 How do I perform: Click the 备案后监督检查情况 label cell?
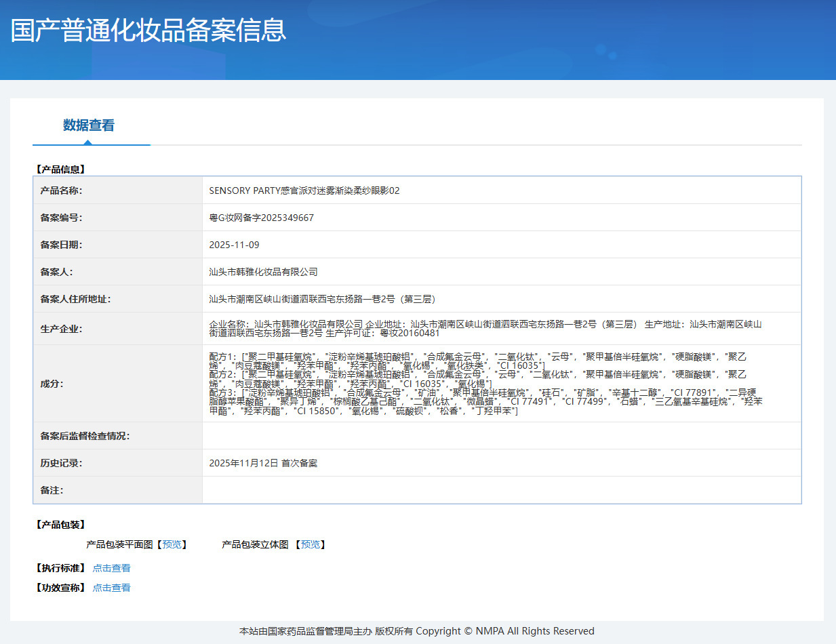pyautogui.click(x=118, y=436)
